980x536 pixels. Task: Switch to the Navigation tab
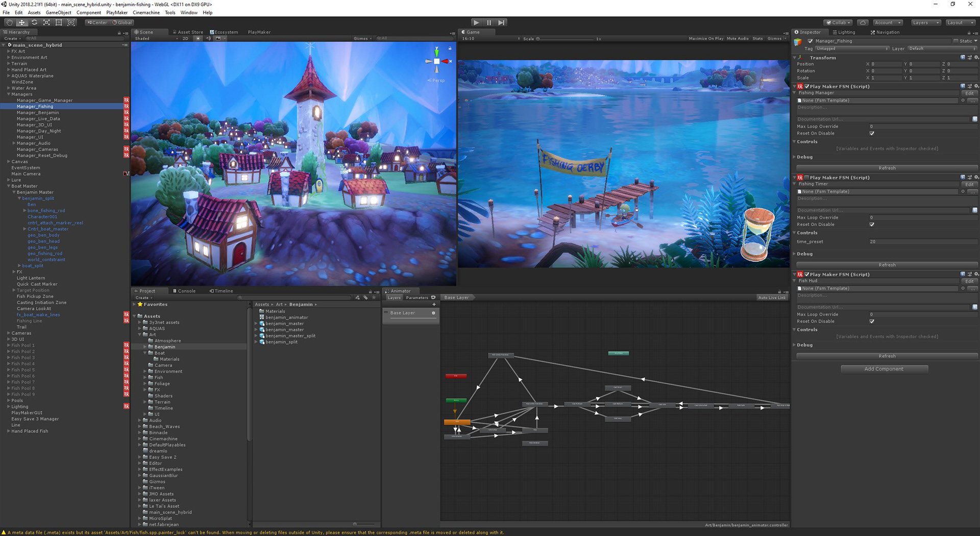885,32
